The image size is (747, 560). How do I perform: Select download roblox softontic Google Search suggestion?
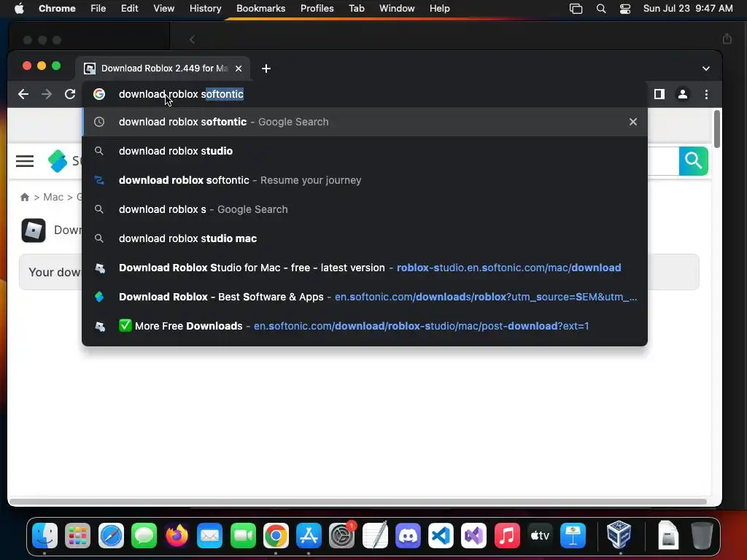pyautogui.click(x=365, y=122)
